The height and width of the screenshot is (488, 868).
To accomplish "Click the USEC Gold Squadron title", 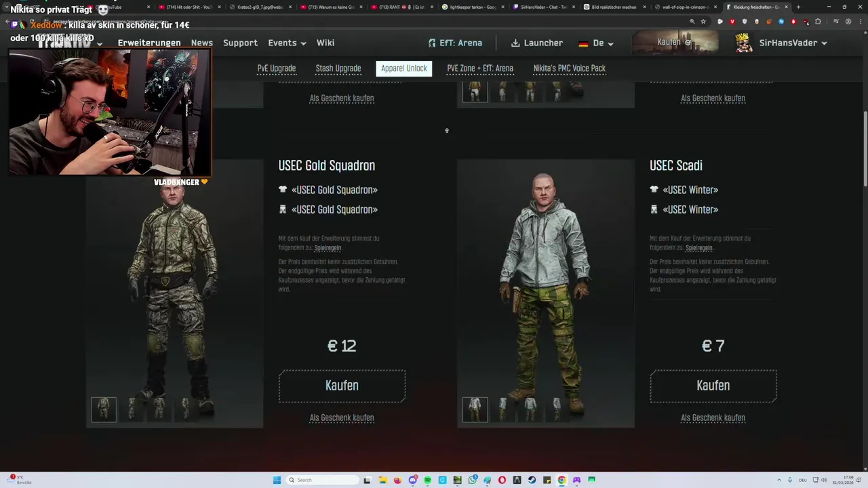I will coord(326,165).
